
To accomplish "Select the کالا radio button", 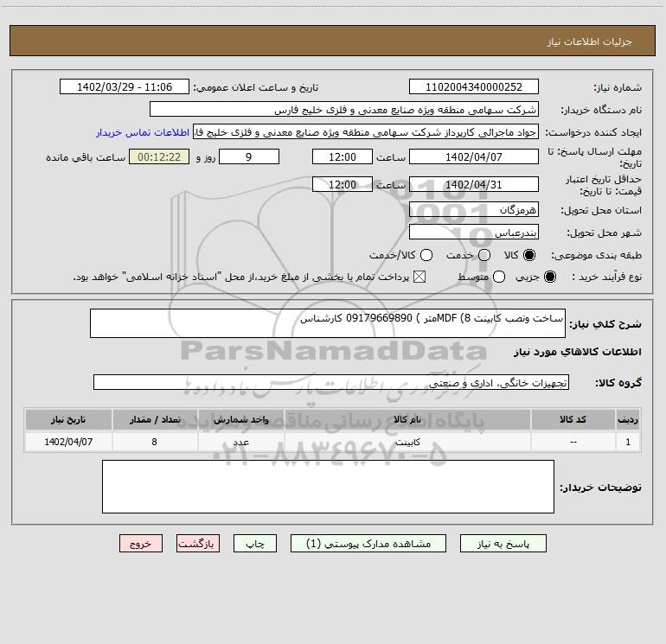I will [529, 255].
